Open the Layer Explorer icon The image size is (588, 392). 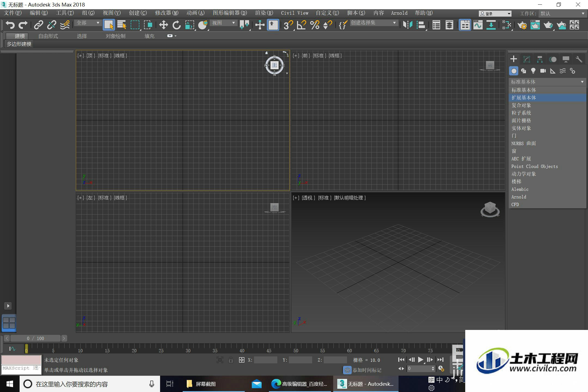pos(449,25)
